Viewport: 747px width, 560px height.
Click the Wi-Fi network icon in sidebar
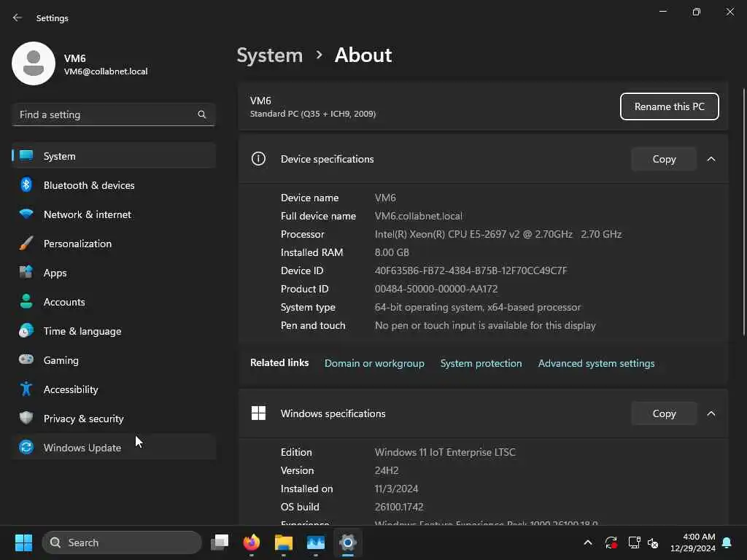click(x=26, y=214)
